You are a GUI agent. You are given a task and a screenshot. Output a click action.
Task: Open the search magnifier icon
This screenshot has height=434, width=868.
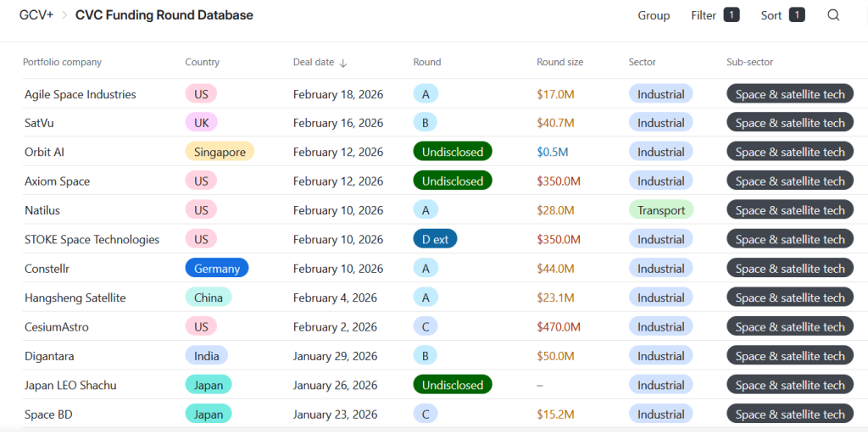pos(833,15)
